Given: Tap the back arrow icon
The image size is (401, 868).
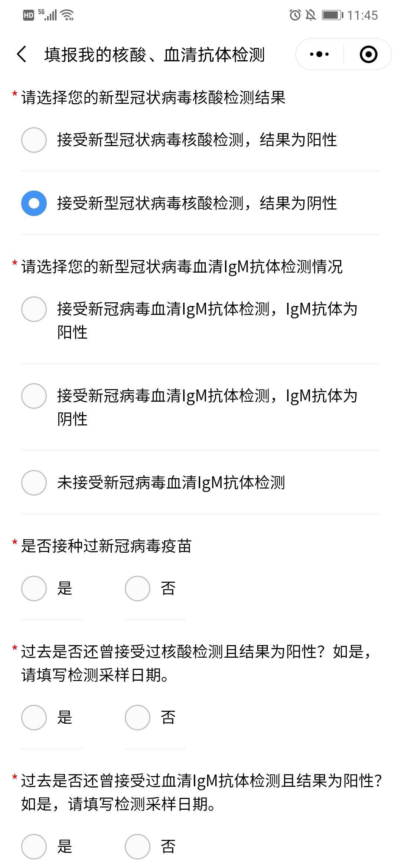Looking at the screenshot, I should click(x=22, y=55).
